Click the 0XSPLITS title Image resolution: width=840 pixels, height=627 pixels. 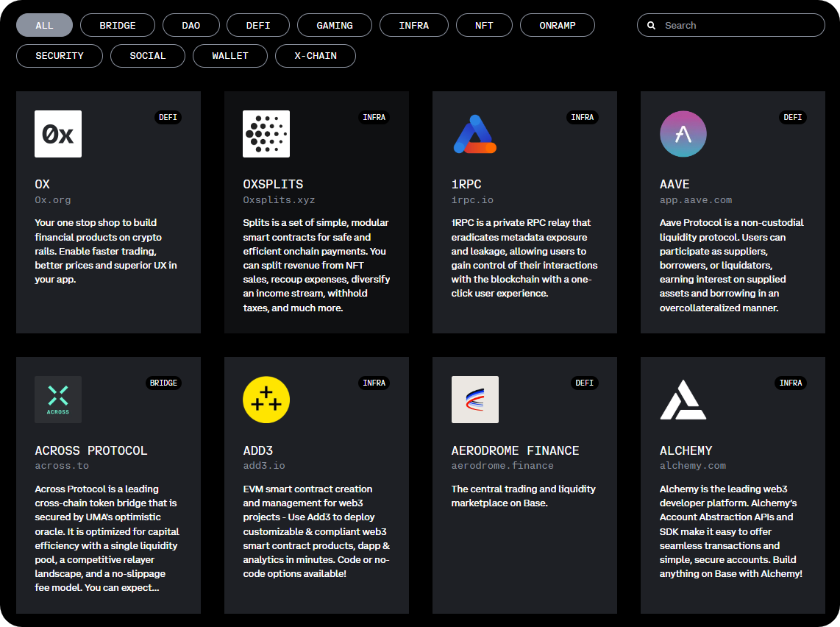[x=273, y=185]
